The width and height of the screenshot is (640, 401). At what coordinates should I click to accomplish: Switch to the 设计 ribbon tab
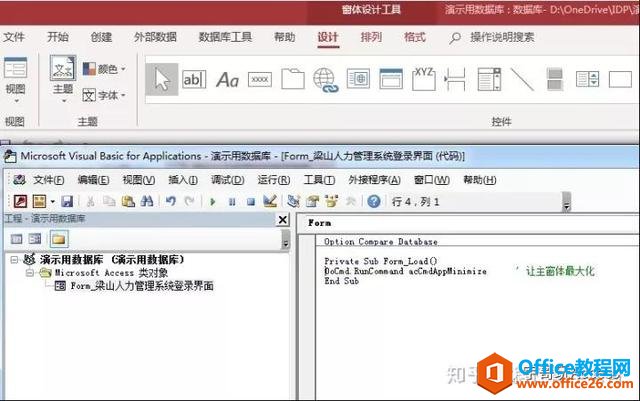328,37
